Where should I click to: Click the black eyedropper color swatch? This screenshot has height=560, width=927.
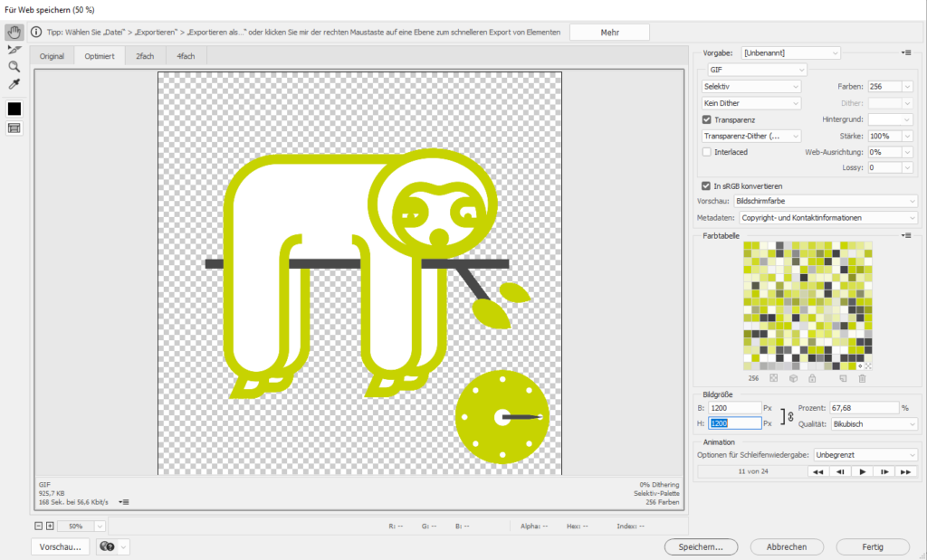[14, 109]
